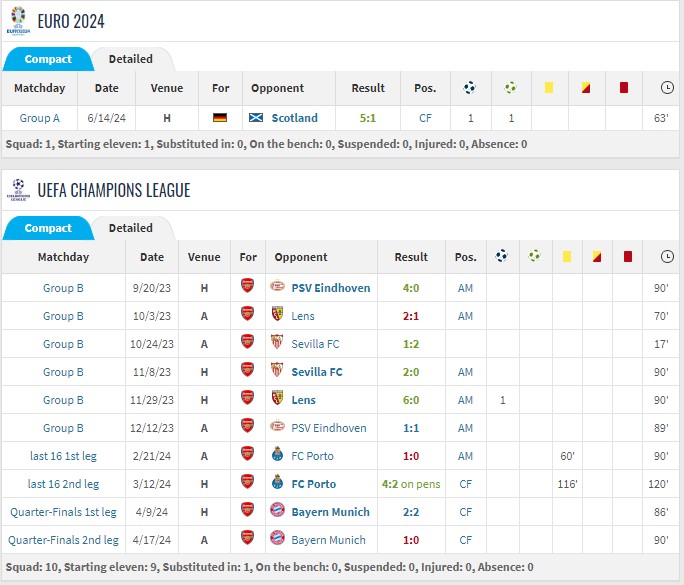The width and height of the screenshot is (684, 585).
Task: Click red card icon in EURO 2024 header
Action: [x=624, y=88]
